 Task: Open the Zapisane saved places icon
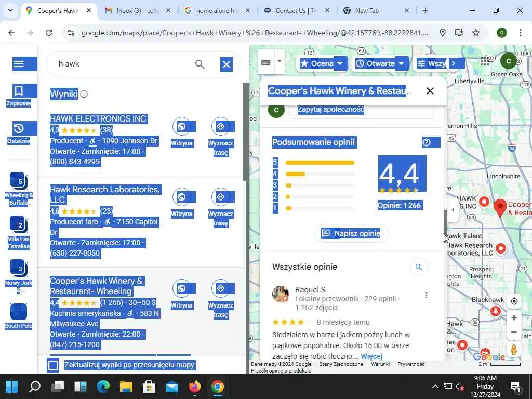pyautogui.click(x=19, y=91)
